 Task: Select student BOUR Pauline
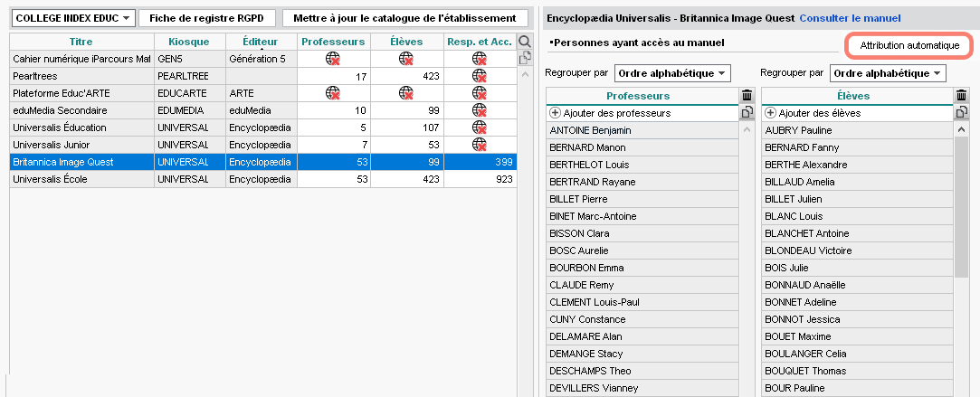[857, 388]
